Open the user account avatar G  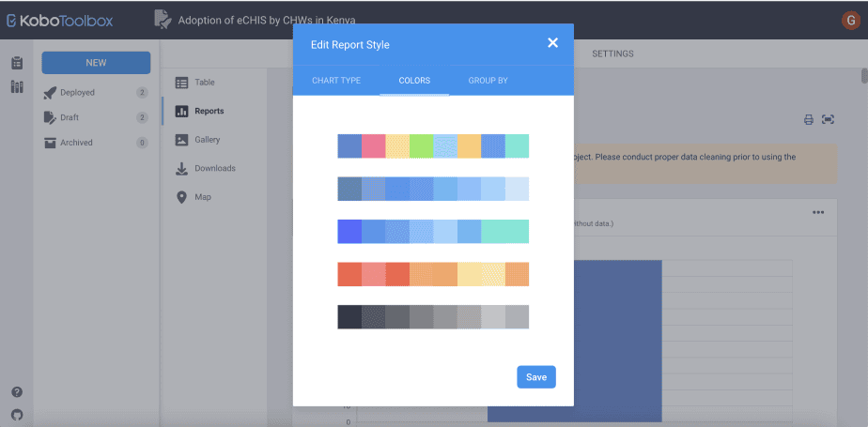tap(850, 20)
